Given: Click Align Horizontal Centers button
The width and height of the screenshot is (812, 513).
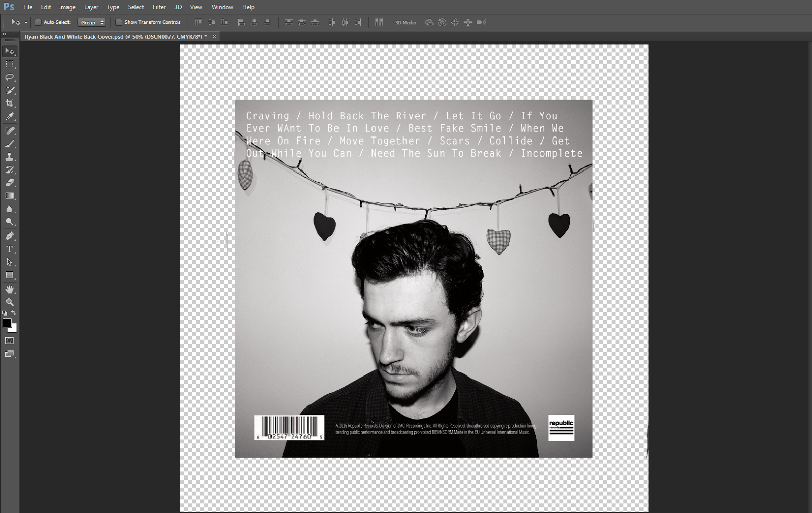Looking at the screenshot, I should click(x=254, y=22).
